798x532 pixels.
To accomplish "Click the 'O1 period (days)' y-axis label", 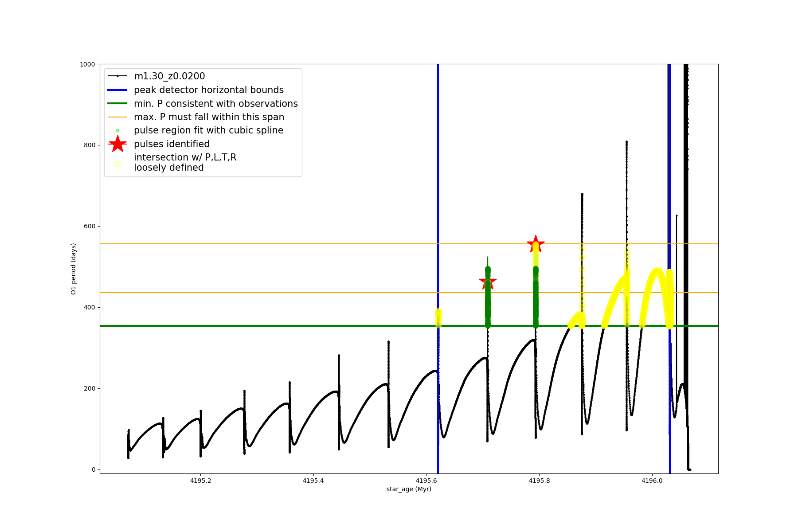I will coord(74,269).
